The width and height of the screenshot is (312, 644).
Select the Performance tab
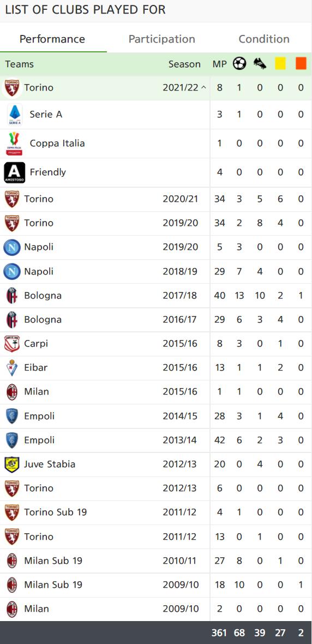tap(52, 39)
